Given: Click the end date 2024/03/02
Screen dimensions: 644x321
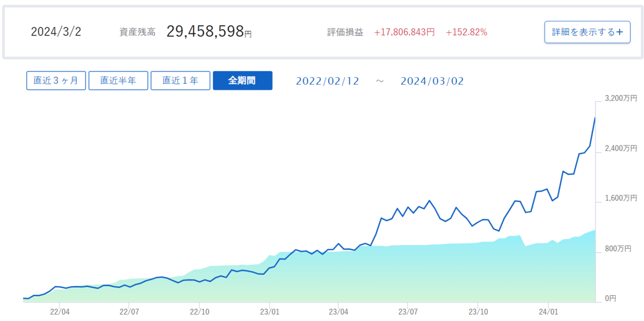Looking at the screenshot, I should [x=432, y=81].
